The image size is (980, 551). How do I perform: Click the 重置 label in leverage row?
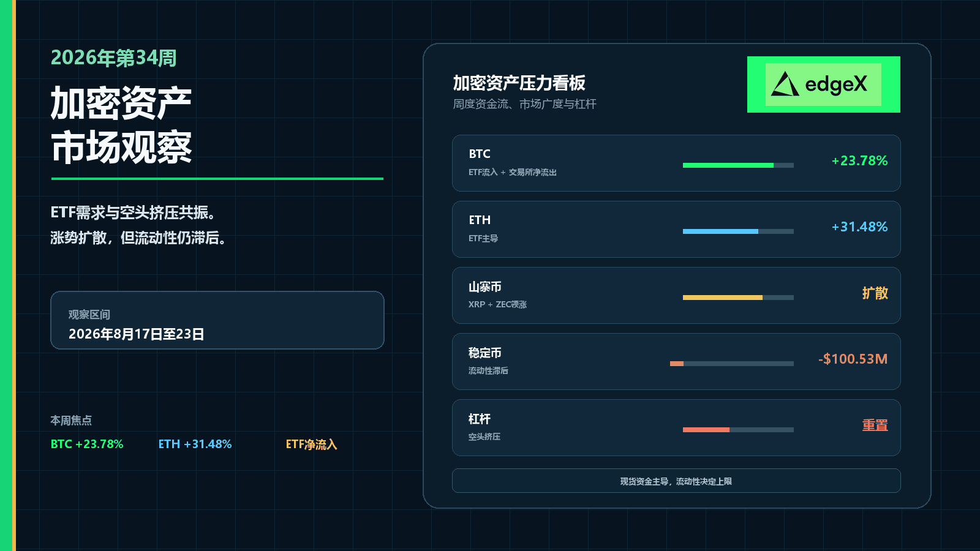875,425
